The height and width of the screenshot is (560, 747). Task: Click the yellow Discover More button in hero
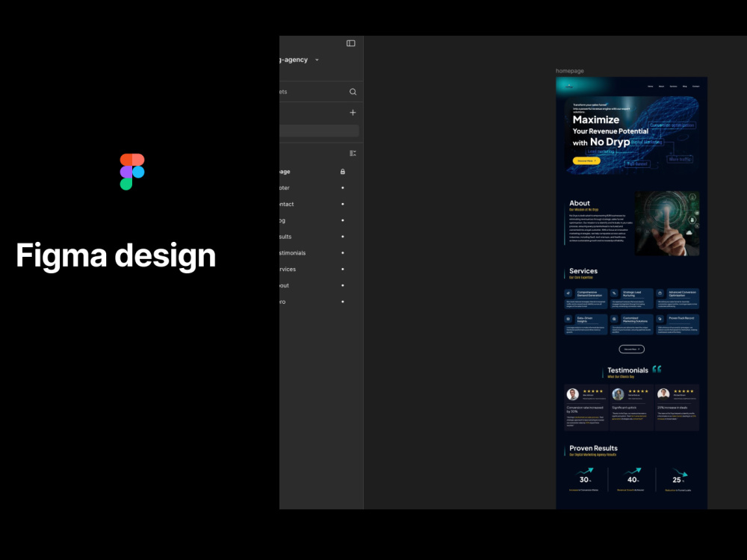[x=586, y=161]
